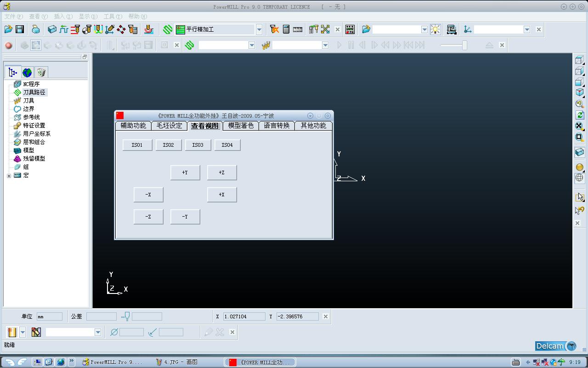Click the simulation play button
This screenshot has height=368, width=588.
pyautogui.click(x=339, y=45)
